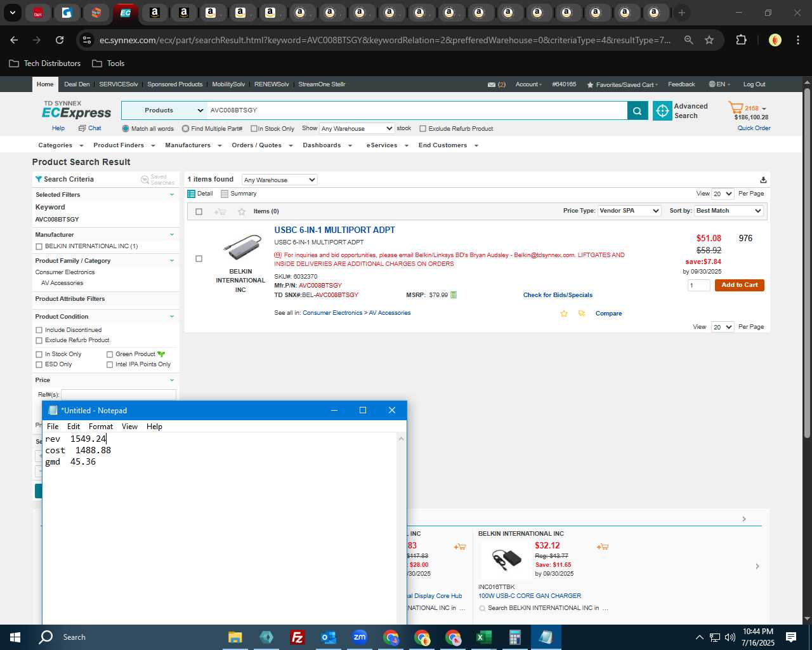Open Any Warehouse dropdown beside items found

279,180
